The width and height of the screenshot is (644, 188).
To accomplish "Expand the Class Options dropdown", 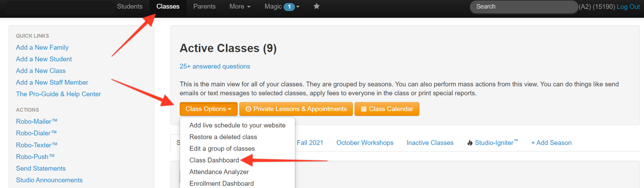I will [x=208, y=109].
